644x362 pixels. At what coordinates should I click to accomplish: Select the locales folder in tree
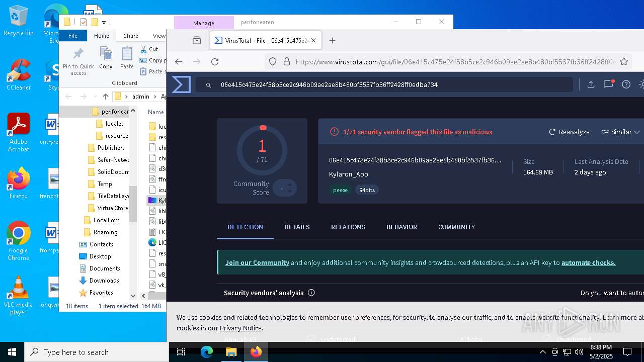[114, 124]
